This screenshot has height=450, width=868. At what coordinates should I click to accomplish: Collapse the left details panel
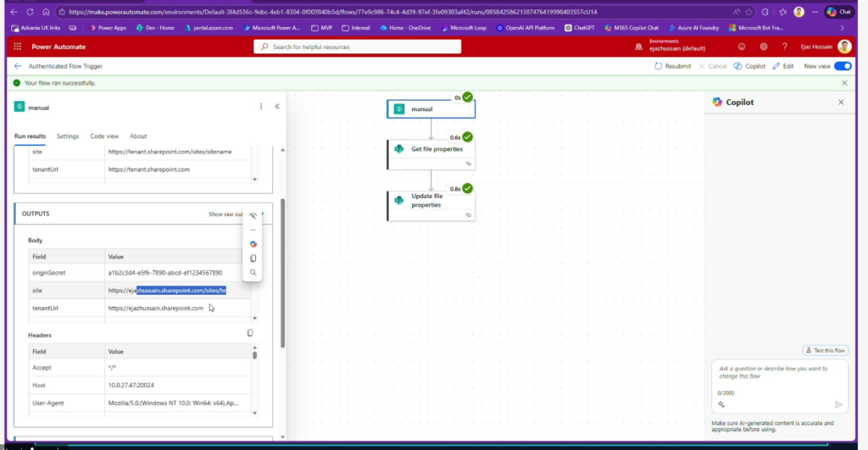point(277,106)
